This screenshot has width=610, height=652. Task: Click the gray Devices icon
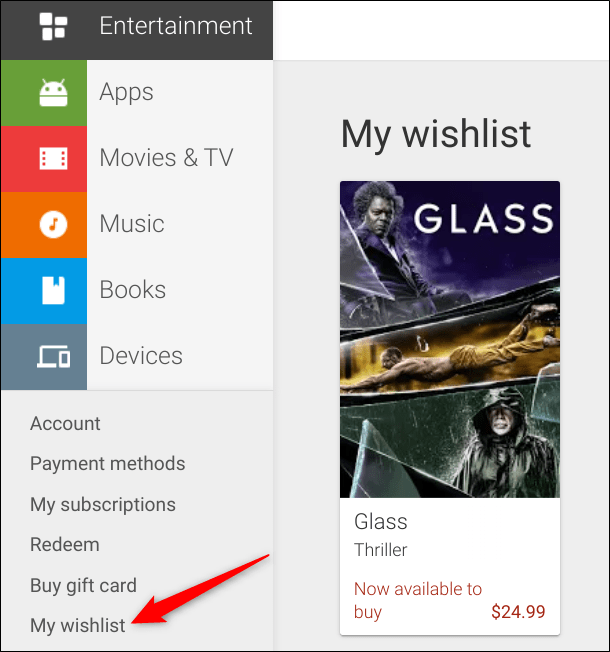click(x=53, y=356)
